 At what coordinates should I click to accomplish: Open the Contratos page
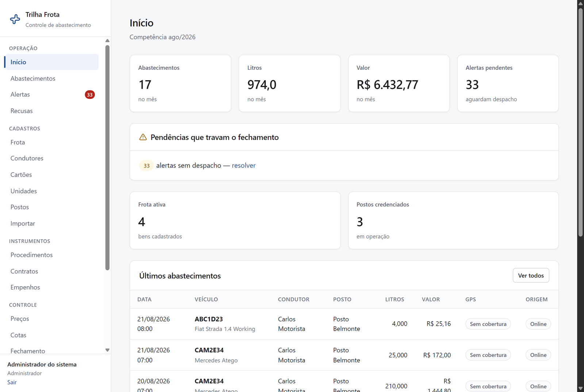[x=51, y=271]
